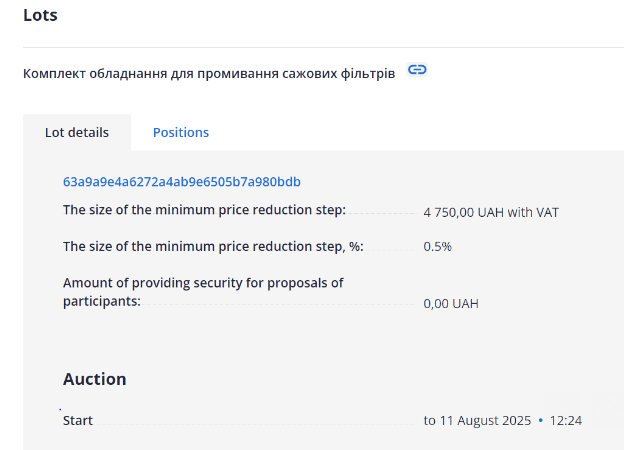Click the minimum price reduction step label

204,209
